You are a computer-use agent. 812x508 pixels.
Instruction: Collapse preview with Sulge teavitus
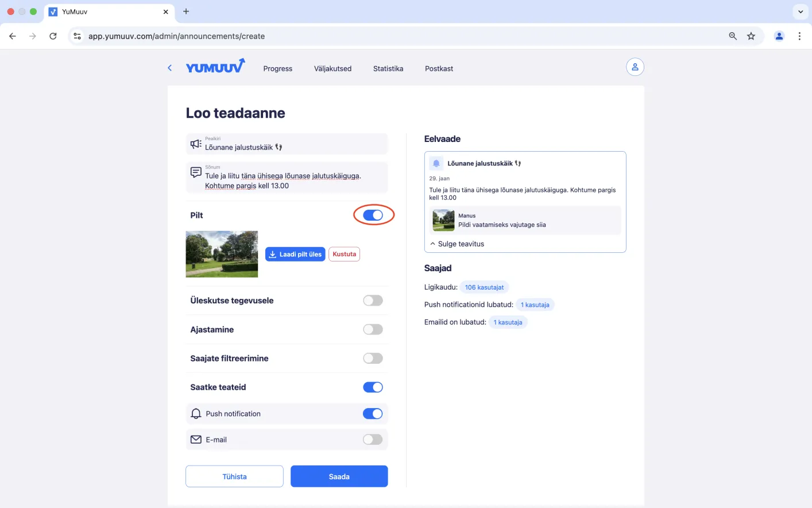tap(457, 244)
